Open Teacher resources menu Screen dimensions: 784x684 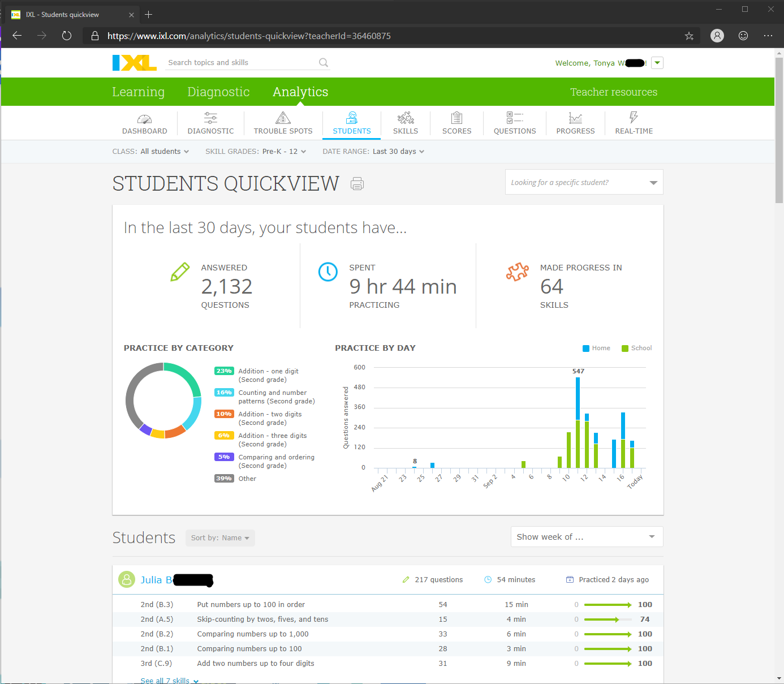point(614,92)
